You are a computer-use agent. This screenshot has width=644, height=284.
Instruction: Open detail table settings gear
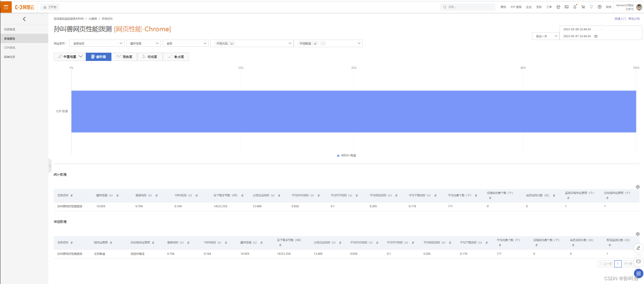(x=638, y=234)
